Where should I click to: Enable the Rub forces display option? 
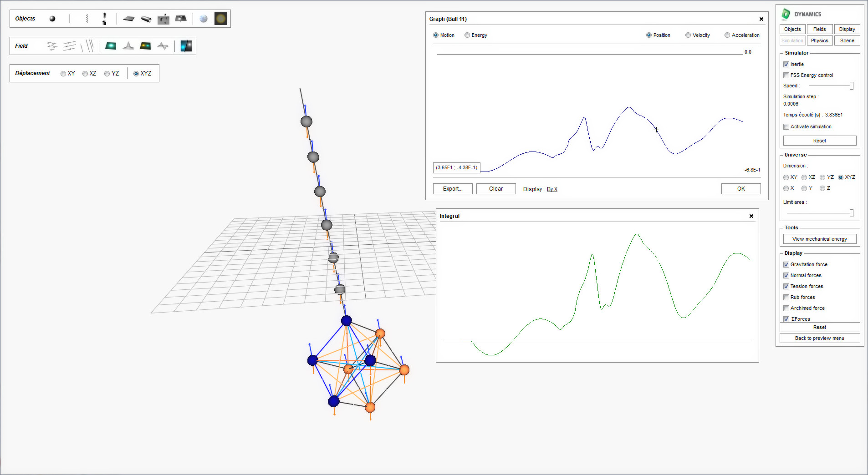tap(786, 297)
